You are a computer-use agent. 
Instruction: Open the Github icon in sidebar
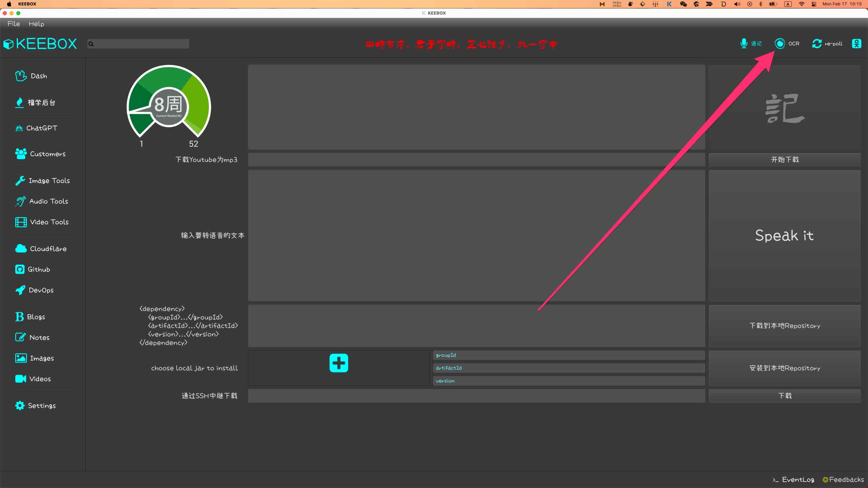(20, 269)
